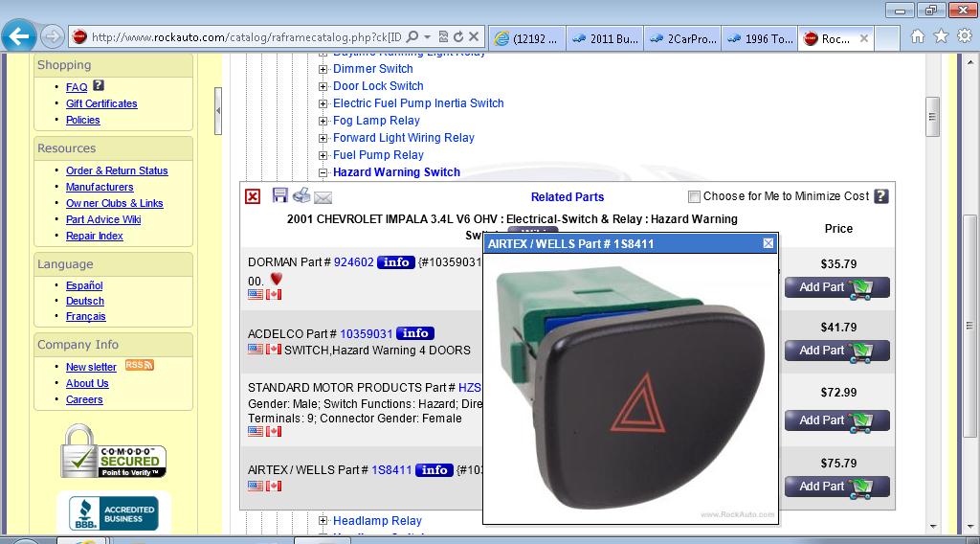Open the Part Advice Wiki link
This screenshot has height=544, width=980.
(103, 219)
